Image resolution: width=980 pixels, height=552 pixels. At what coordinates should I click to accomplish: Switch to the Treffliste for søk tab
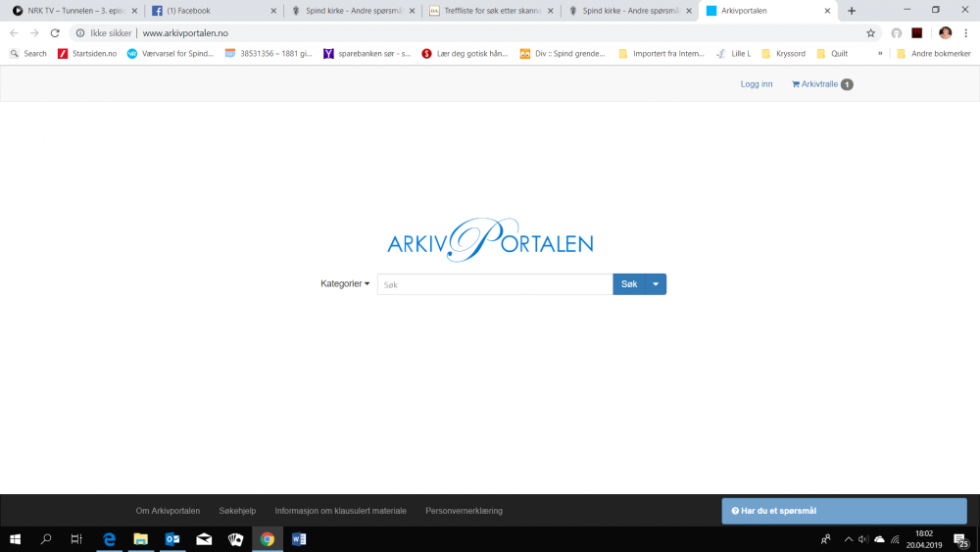491,11
